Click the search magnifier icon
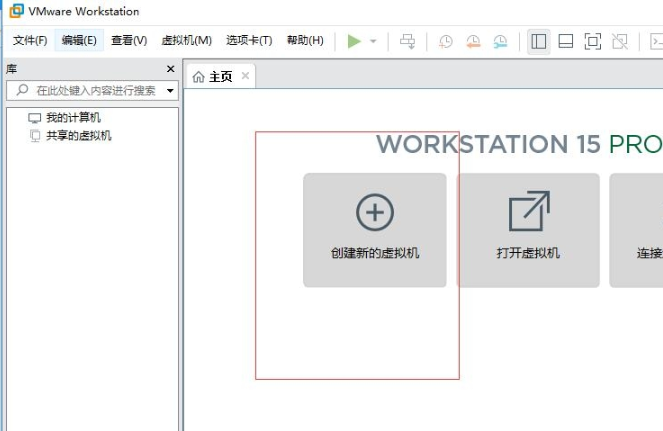 tap(22, 90)
